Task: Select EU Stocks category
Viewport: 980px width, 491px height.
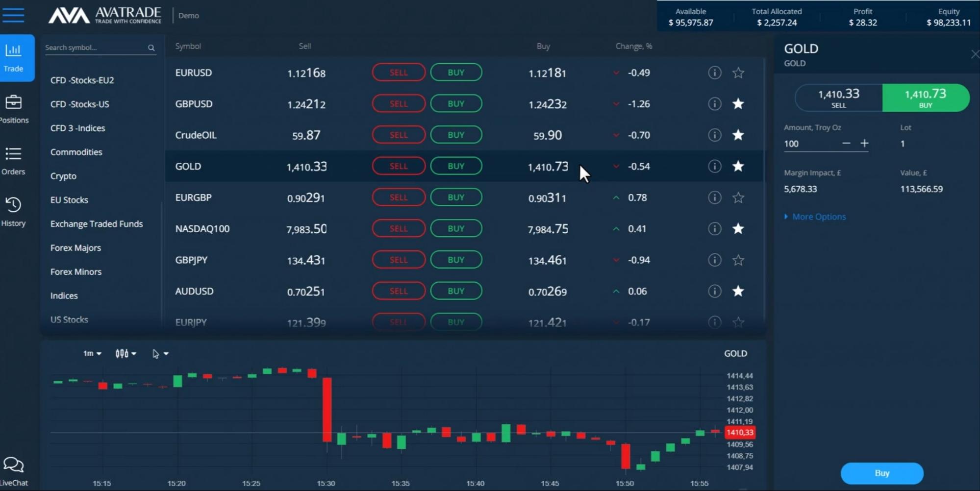Action: point(69,200)
